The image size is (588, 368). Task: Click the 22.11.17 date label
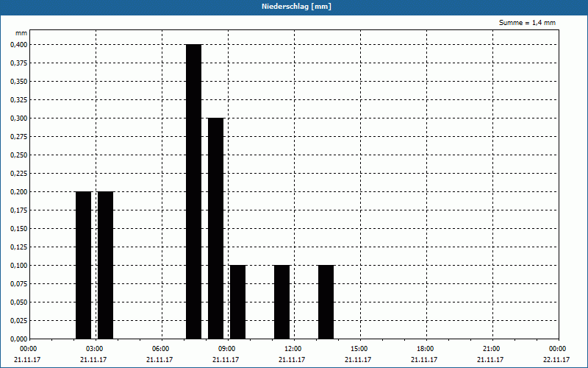click(556, 360)
